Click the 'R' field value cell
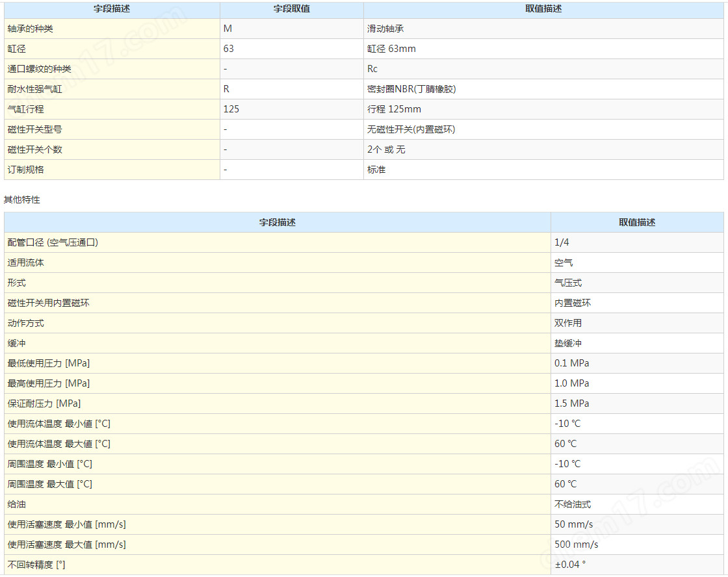This screenshot has height=577, width=728. click(292, 89)
